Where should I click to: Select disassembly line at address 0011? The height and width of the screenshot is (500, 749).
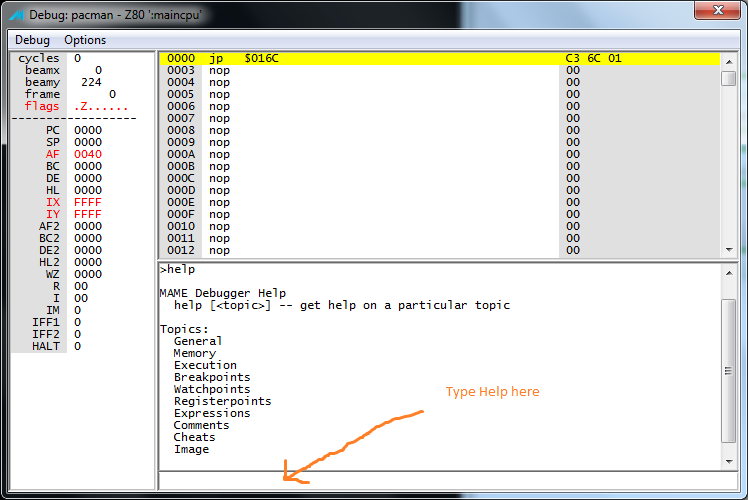(x=439, y=238)
